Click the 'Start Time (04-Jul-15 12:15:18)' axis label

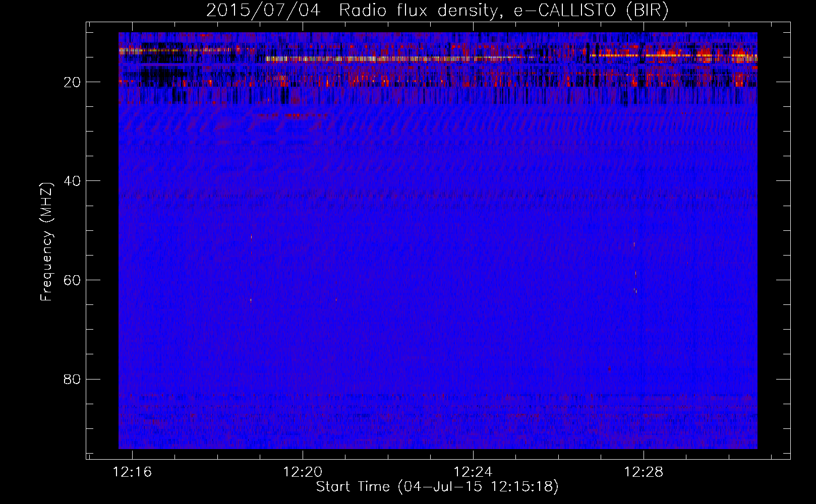(x=437, y=487)
